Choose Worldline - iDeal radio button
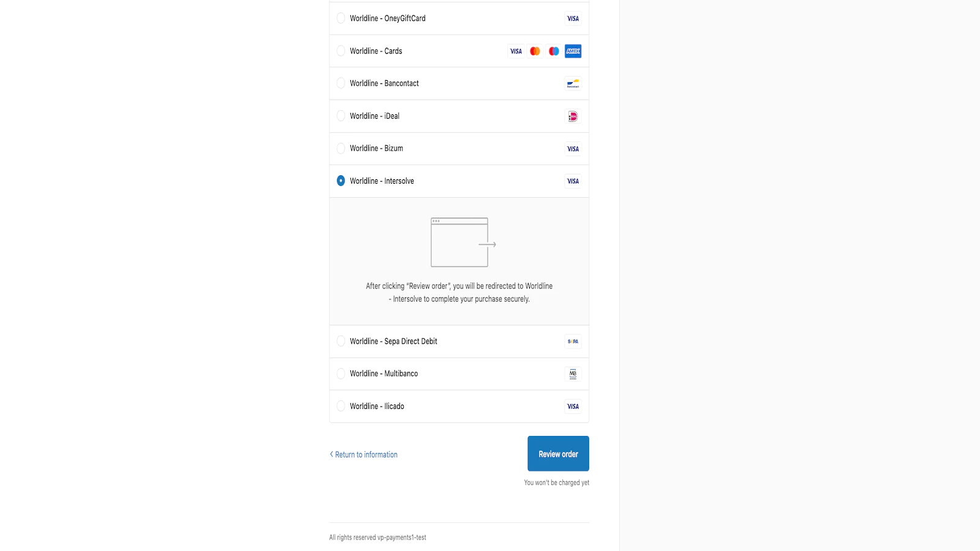Image resolution: width=980 pixels, height=551 pixels. pyautogui.click(x=341, y=116)
